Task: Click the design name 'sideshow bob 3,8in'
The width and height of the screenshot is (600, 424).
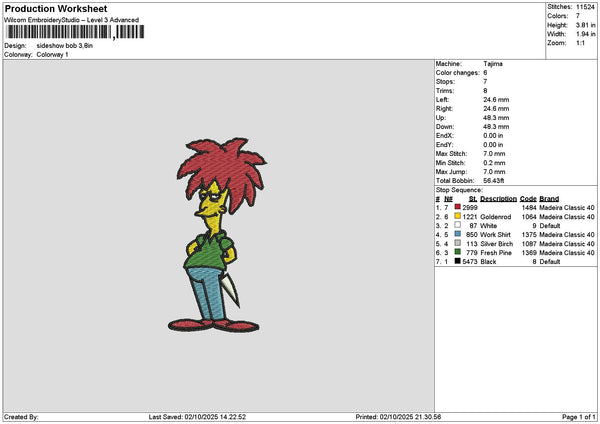Action: coord(65,46)
